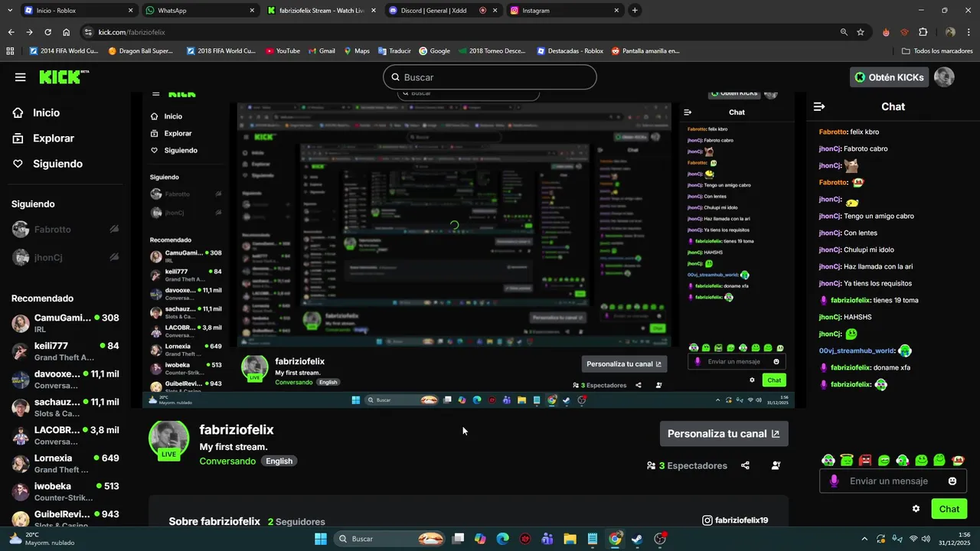Click fabriziofelix LIVE avatar
The height and width of the screenshot is (551, 980).
pyautogui.click(x=168, y=440)
